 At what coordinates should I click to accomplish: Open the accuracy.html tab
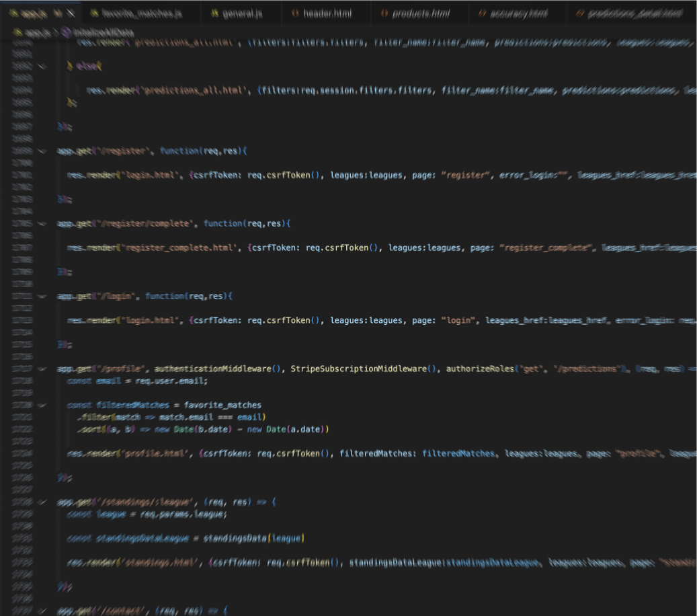tap(518, 13)
